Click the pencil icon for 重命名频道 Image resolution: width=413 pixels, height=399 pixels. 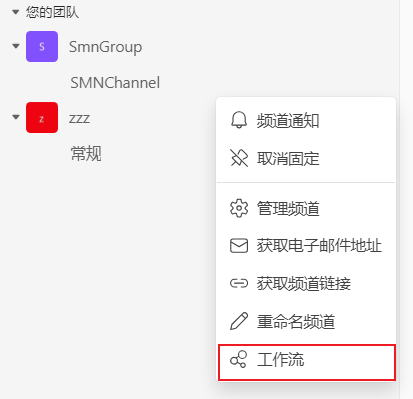tap(239, 321)
